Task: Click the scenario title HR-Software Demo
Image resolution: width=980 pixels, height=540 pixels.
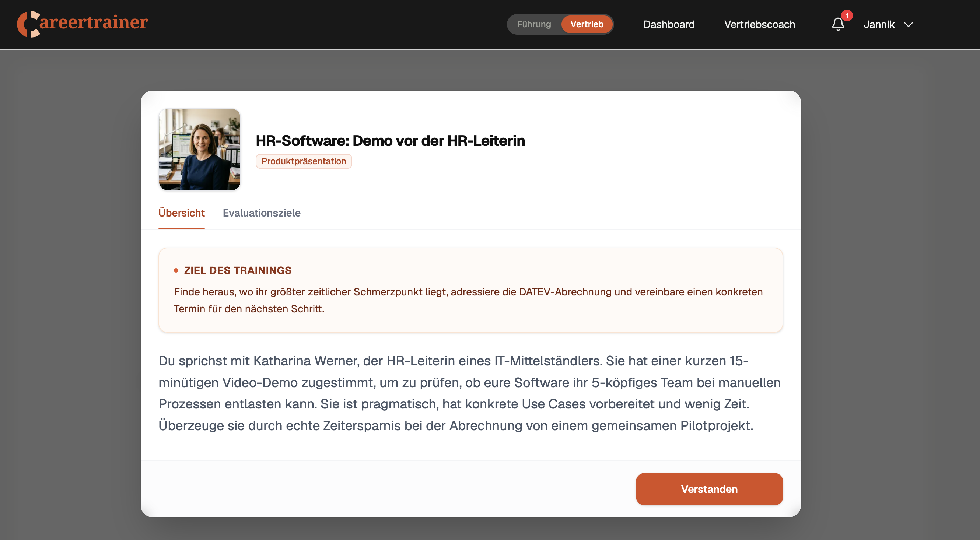Action: [x=390, y=141]
